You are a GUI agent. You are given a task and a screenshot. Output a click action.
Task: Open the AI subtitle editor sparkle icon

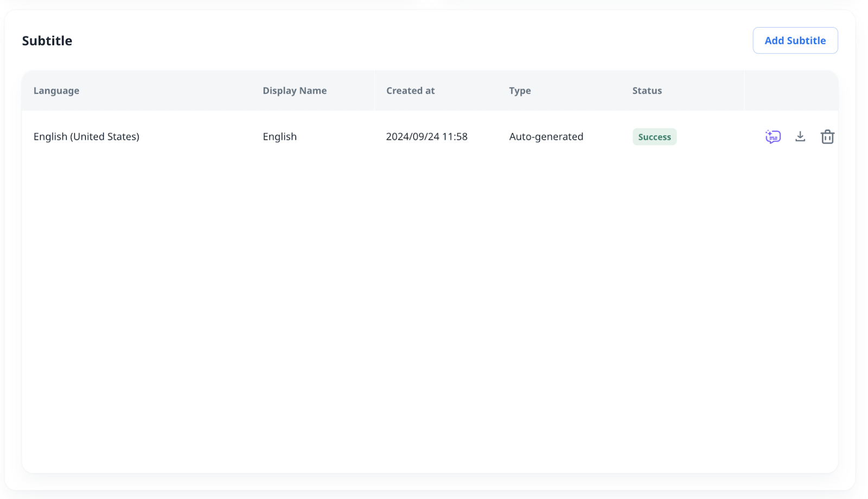pos(773,137)
